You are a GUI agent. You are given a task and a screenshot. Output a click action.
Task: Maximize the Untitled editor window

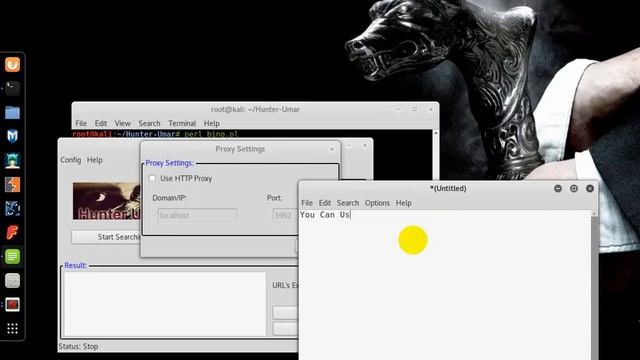[574, 188]
